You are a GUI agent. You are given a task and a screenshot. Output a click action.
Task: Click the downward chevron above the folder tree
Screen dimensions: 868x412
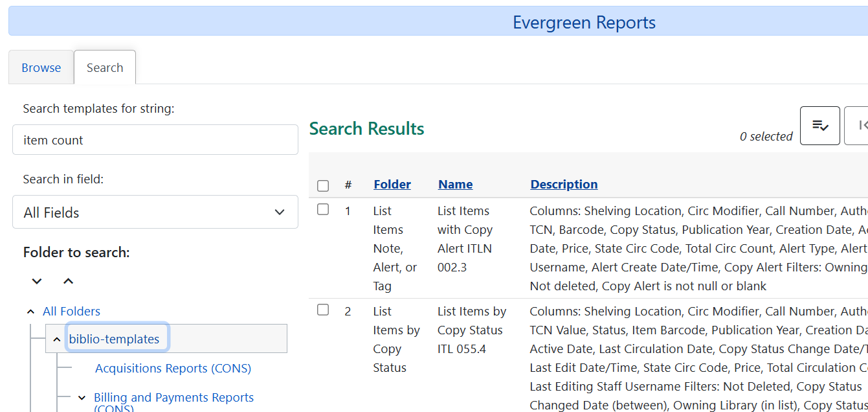[x=36, y=280]
